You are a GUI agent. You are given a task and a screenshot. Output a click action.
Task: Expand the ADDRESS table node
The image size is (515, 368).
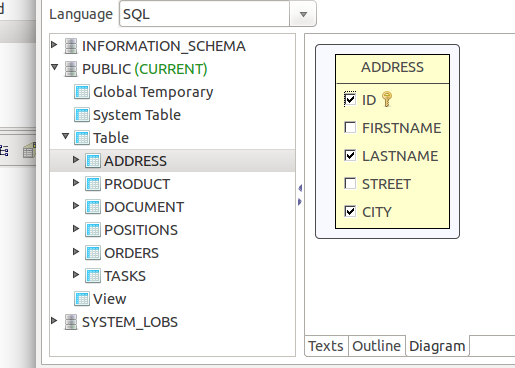point(76,159)
